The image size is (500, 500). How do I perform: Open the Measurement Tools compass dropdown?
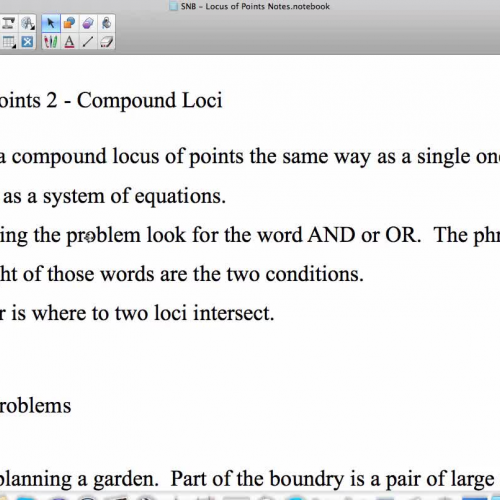pyautogui.click(x=27, y=23)
